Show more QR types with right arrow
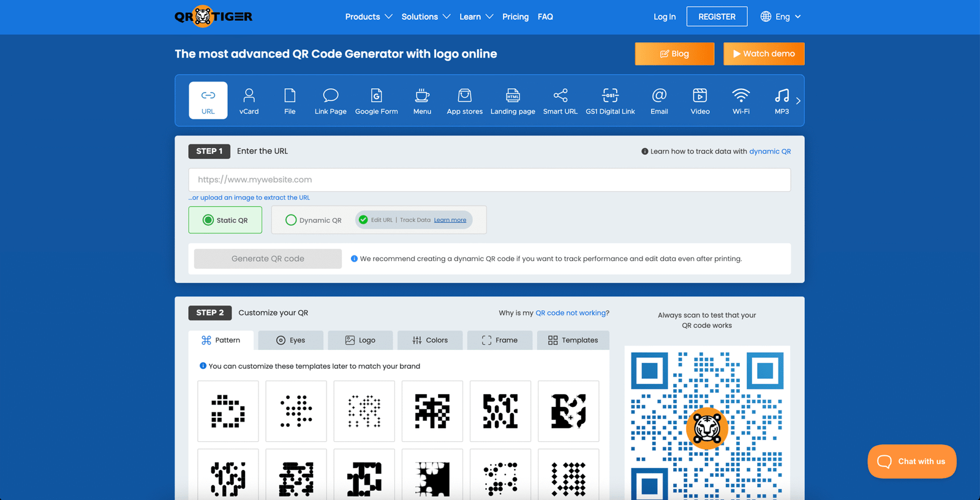The width and height of the screenshot is (980, 500). pyautogui.click(x=798, y=100)
